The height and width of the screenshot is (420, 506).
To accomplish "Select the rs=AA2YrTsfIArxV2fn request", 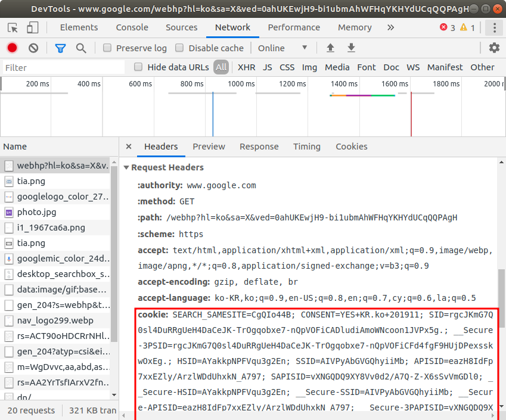I will [55, 382].
